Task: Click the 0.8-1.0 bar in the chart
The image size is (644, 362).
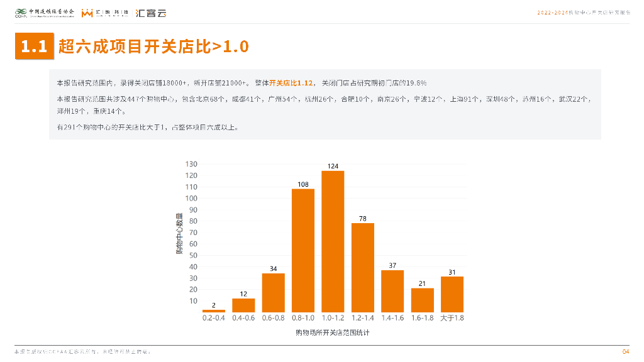Action: pyautogui.click(x=303, y=251)
